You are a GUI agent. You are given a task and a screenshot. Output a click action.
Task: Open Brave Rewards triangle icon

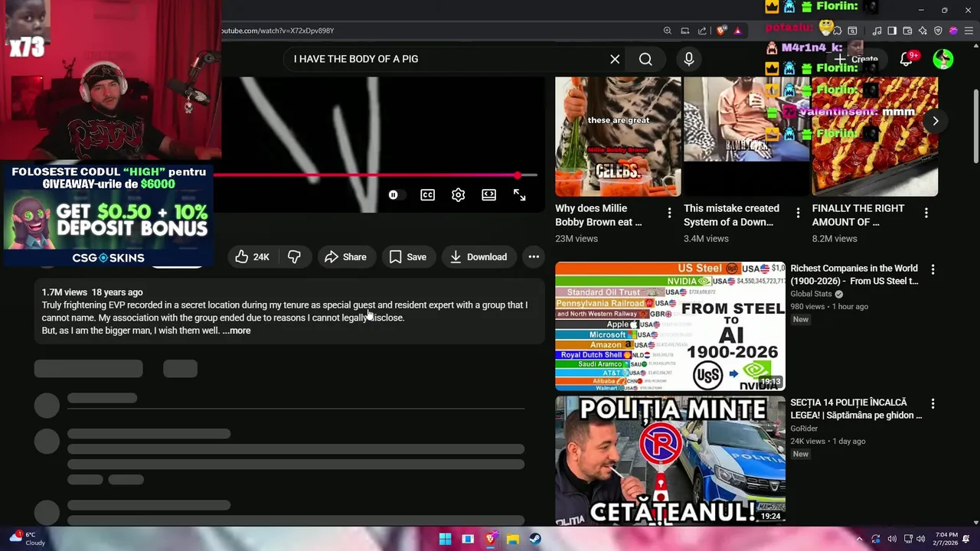click(737, 31)
